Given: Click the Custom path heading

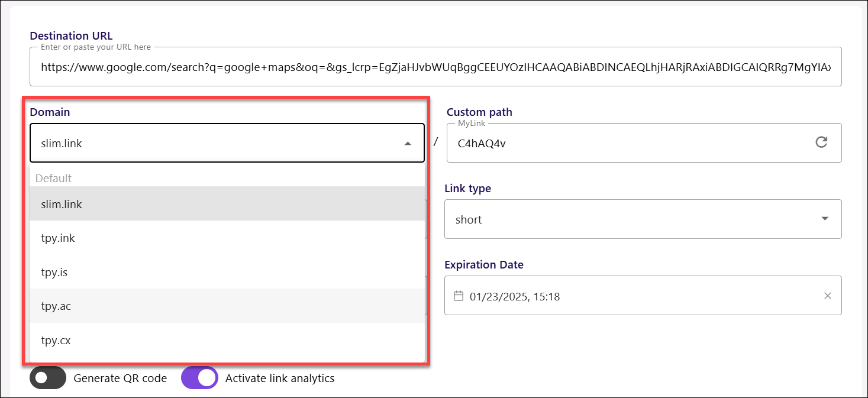Looking at the screenshot, I should [479, 112].
